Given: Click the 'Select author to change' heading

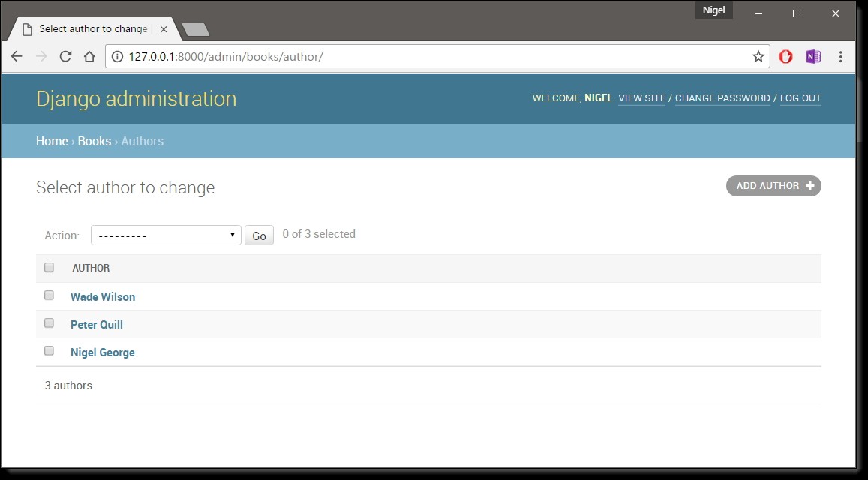Looking at the screenshot, I should 125,187.
